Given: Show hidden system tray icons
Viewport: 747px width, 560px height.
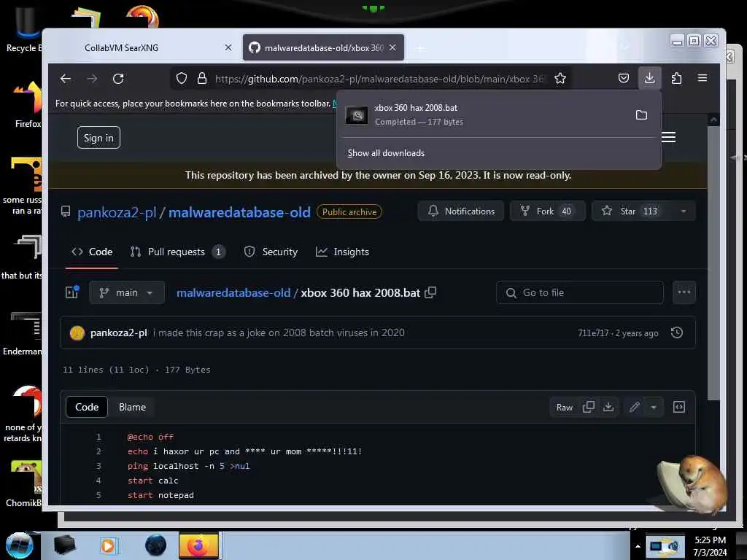Looking at the screenshot, I should tap(638, 546).
